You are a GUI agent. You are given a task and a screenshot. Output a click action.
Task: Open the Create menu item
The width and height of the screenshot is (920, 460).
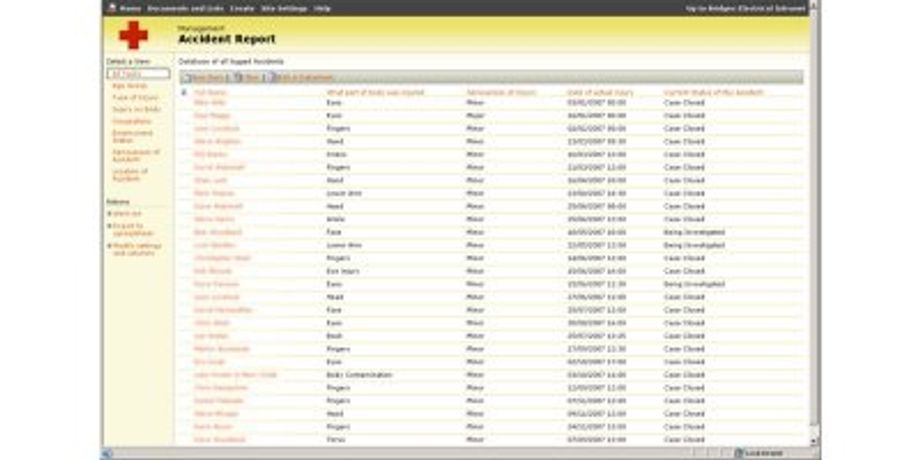coord(242,9)
